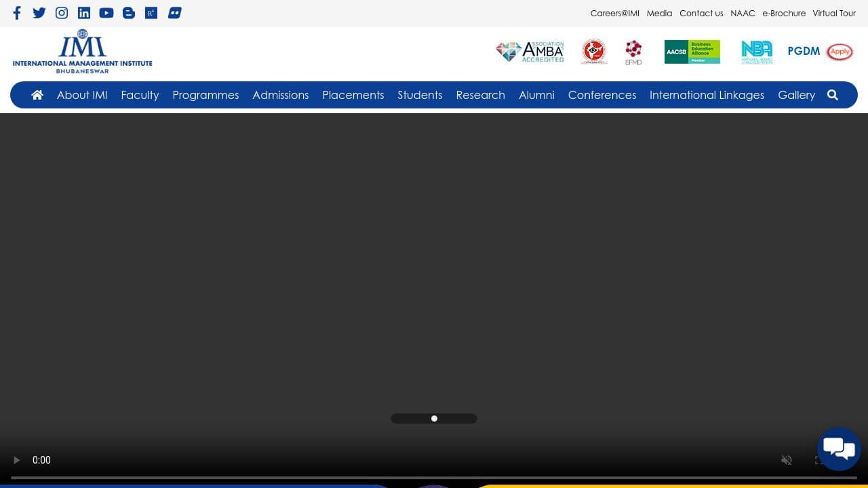This screenshot has width=868, height=488.
Task: Open the YouTube social icon
Action: tap(106, 13)
